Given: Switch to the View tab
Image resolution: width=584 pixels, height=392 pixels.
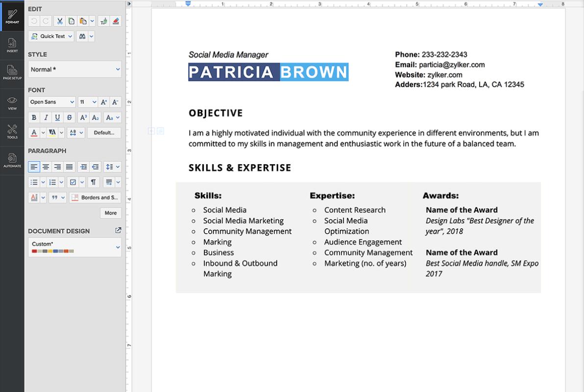Looking at the screenshot, I should [x=12, y=103].
